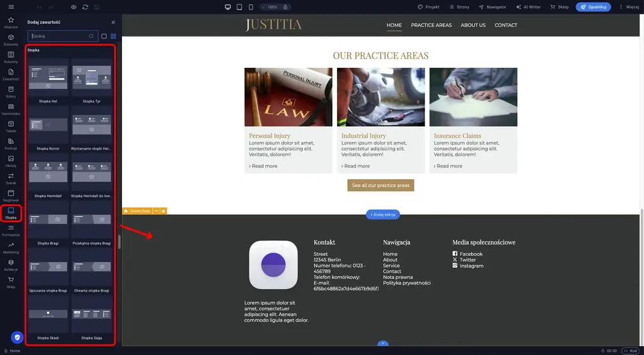Click Read more under Insurance Claims
Viewport: 644px width, 355px height.
(x=448, y=166)
